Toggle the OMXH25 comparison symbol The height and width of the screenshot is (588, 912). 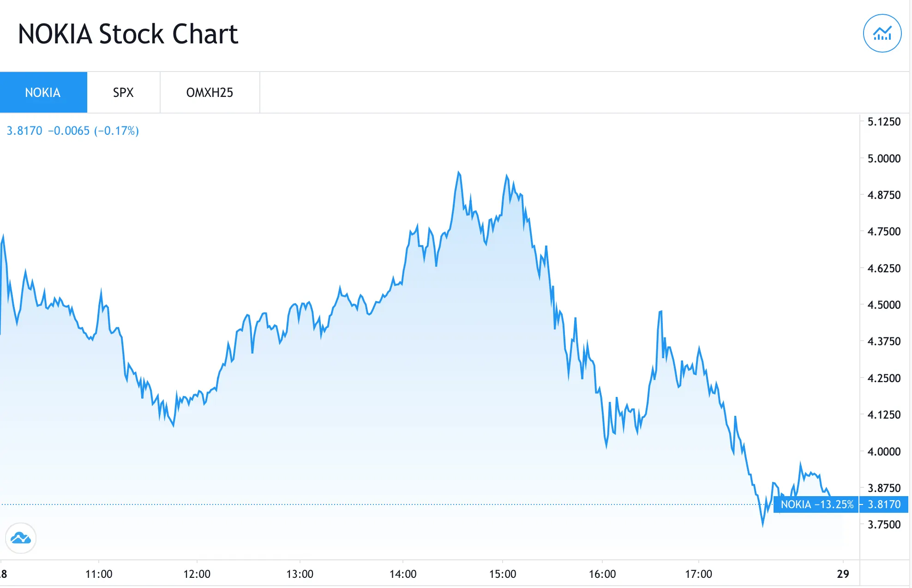pos(210,92)
